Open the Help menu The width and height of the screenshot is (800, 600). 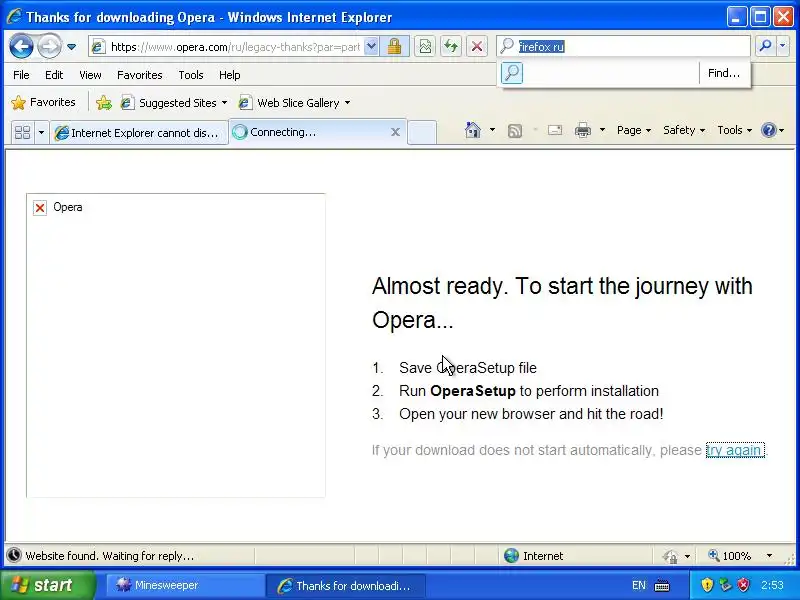pyautogui.click(x=230, y=75)
